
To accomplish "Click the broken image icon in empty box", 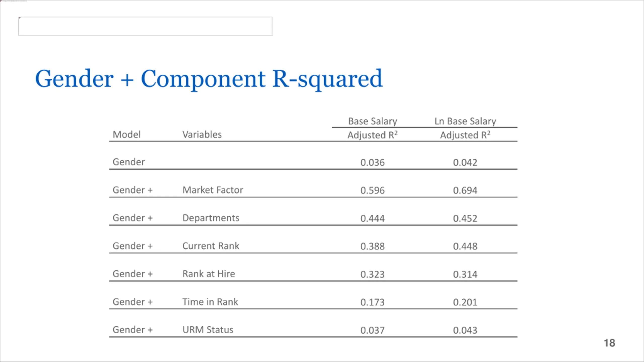I will click(20, 18).
